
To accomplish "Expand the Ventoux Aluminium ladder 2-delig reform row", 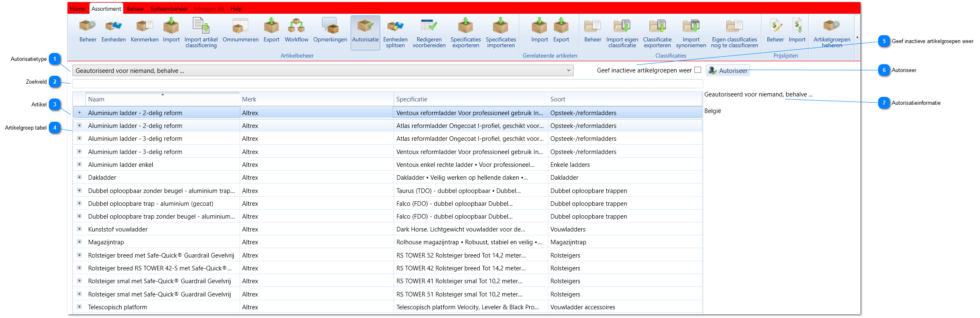I will click(x=79, y=113).
